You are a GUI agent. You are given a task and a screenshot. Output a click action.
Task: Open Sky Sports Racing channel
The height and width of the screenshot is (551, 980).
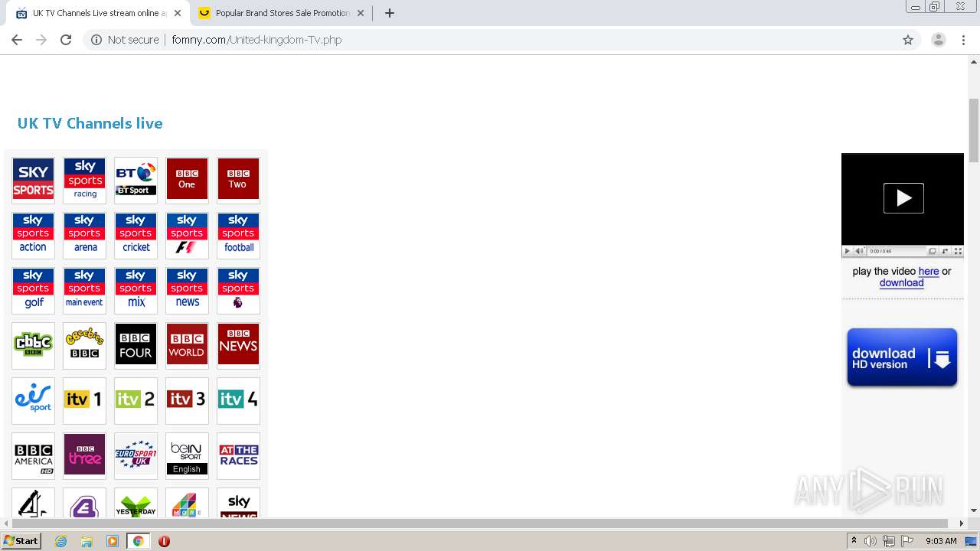click(x=84, y=180)
